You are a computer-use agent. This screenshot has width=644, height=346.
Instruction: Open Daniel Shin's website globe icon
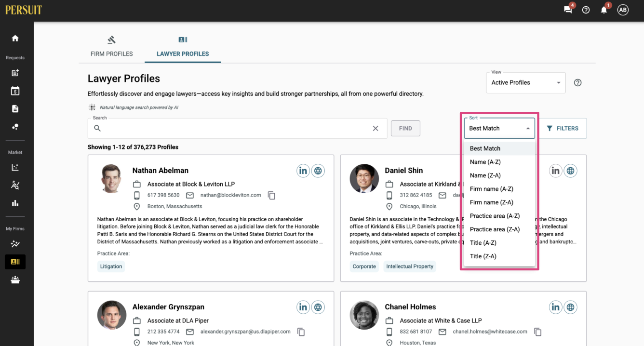click(x=570, y=171)
